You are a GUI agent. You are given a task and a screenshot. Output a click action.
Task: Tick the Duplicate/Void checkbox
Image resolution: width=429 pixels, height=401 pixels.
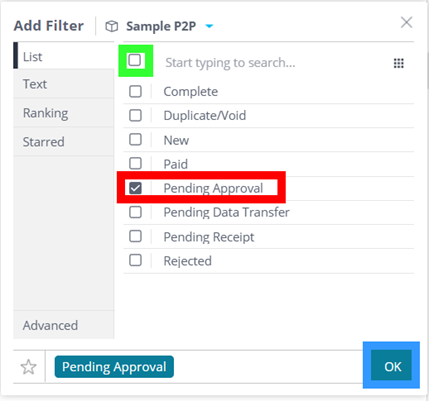pyautogui.click(x=135, y=115)
